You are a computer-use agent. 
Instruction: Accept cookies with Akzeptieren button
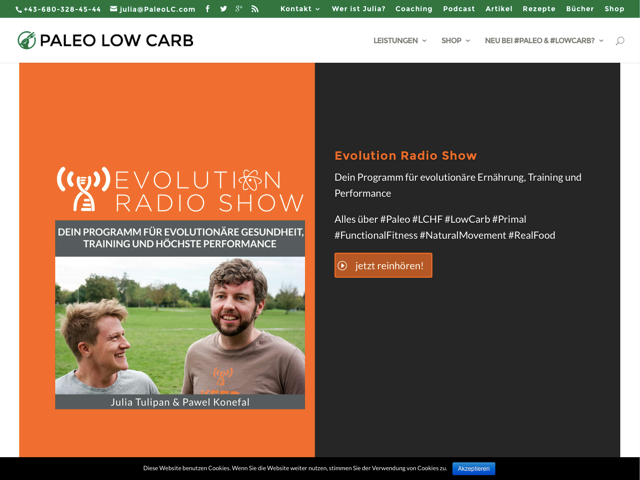coord(473,469)
